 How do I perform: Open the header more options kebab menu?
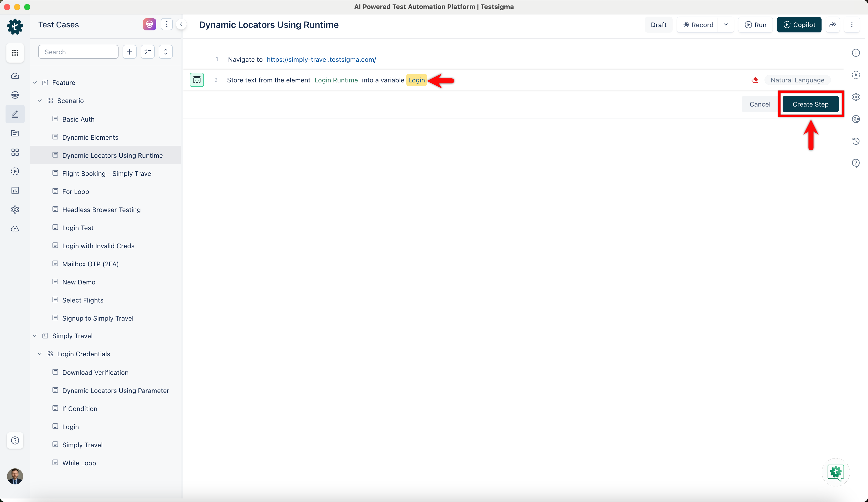852,24
